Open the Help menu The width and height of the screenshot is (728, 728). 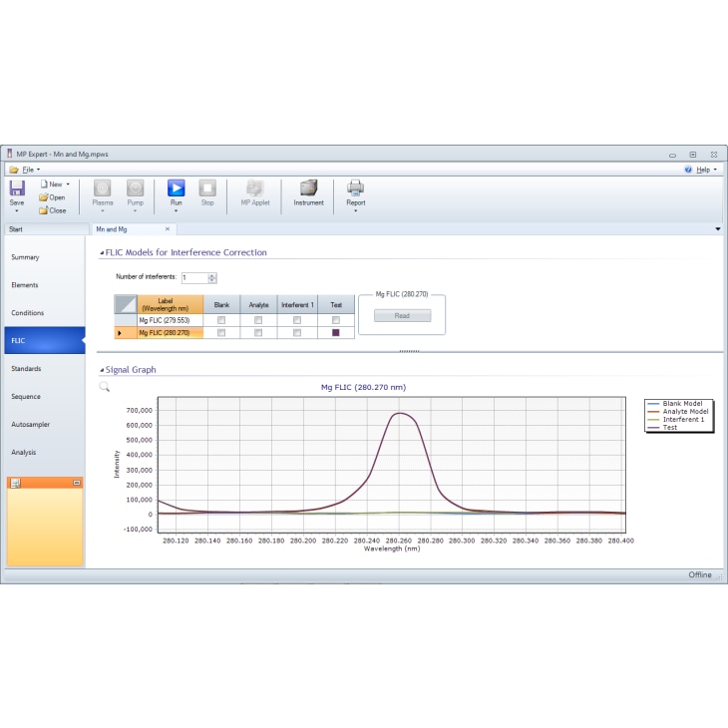point(702,171)
